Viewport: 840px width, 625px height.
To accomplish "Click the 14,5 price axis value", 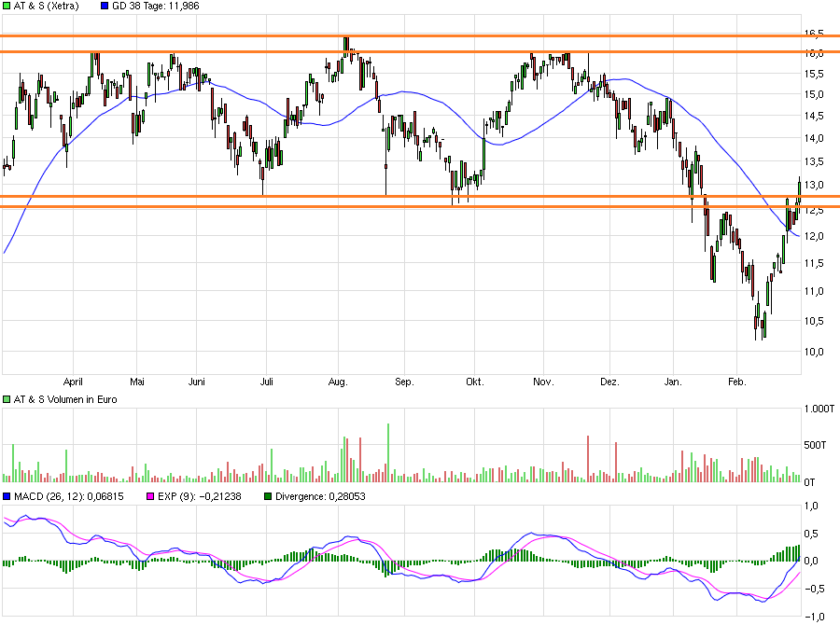I will click(x=814, y=117).
